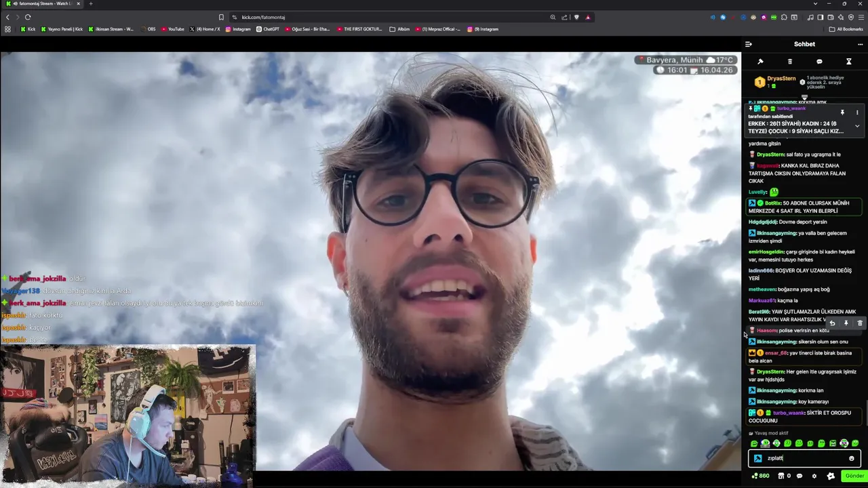Open the channel points balance showing 860
This screenshot has width=868, height=488.
coord(760,476)
